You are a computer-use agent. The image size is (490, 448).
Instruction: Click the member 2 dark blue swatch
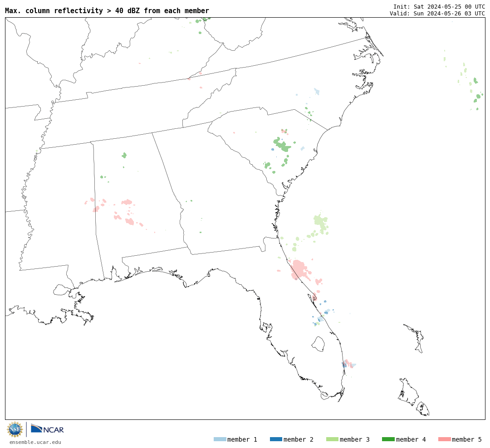pyautogui.click(x=276, y=439)
